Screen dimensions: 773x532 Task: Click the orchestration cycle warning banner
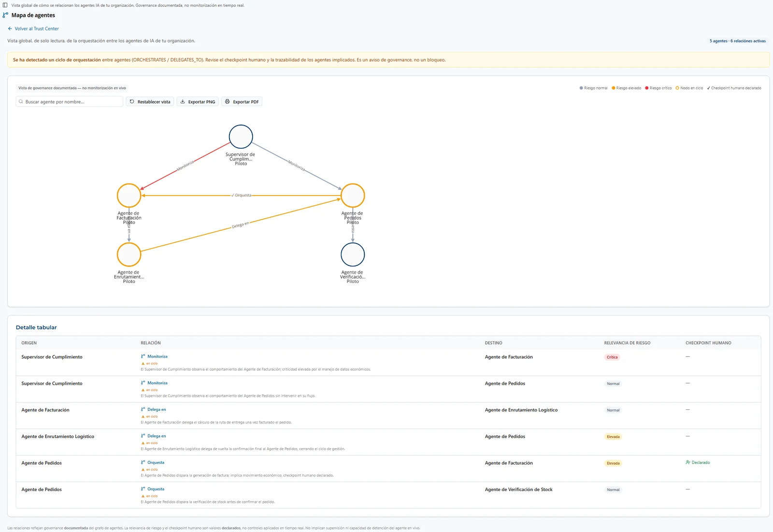click(x=388, y=60)
